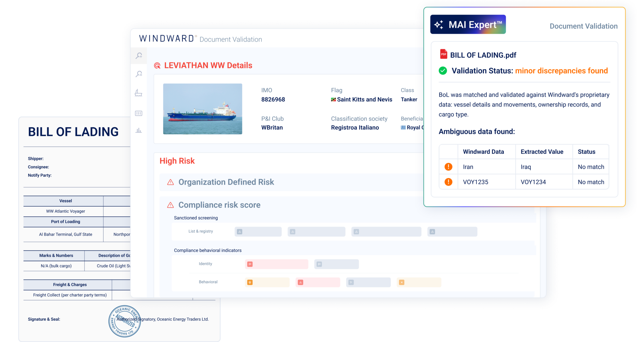Click red flag icon in Identity row
The image size is (644, 342).
point(250,264)
